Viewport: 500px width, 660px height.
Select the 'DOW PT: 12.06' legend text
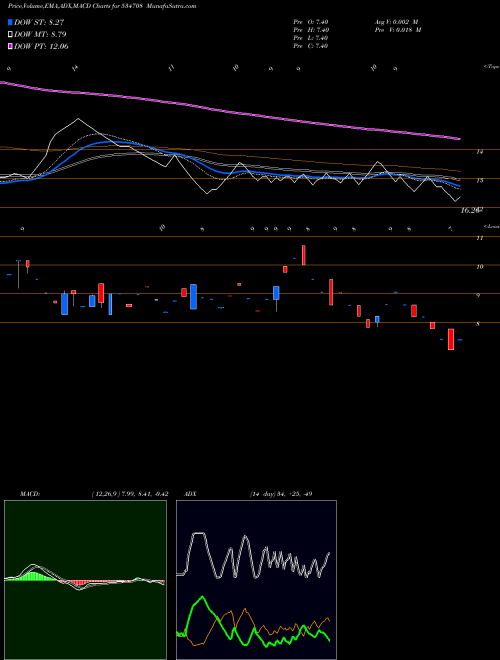(41, 46)
